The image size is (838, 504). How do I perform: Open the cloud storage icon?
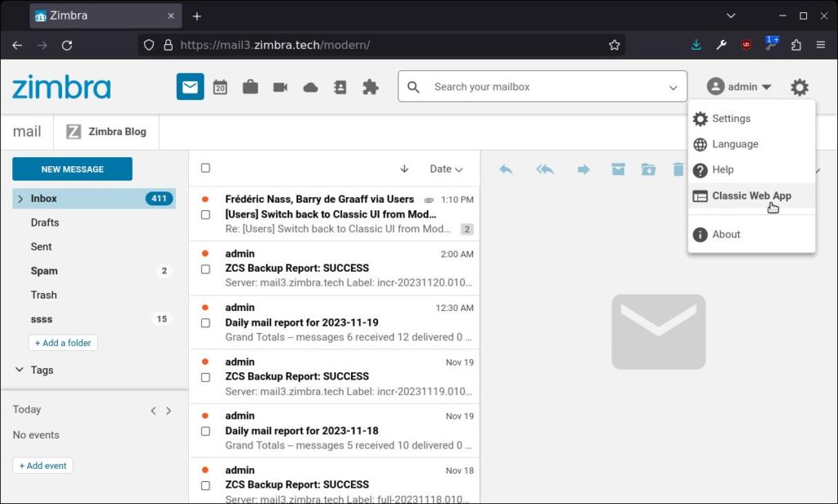click(x=310, y=86)
